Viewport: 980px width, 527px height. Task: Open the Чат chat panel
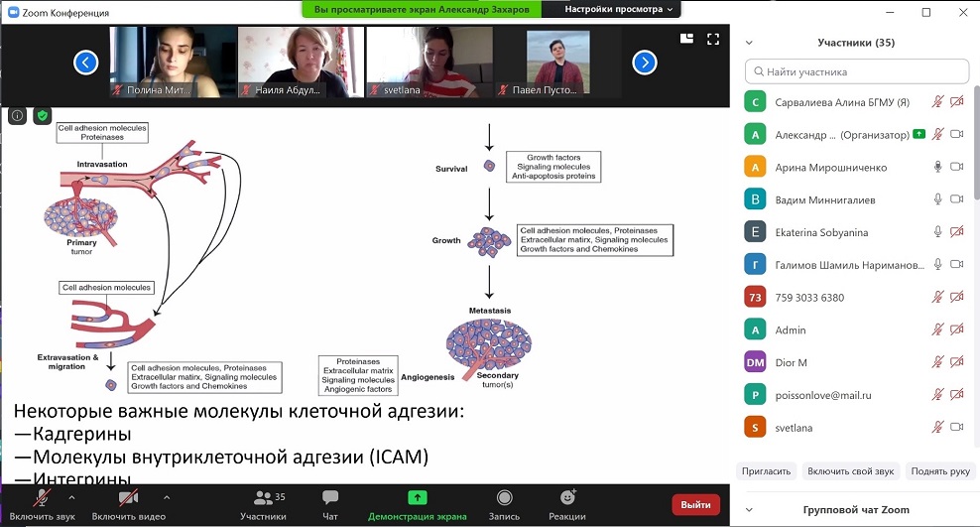[x=330, y=505]
